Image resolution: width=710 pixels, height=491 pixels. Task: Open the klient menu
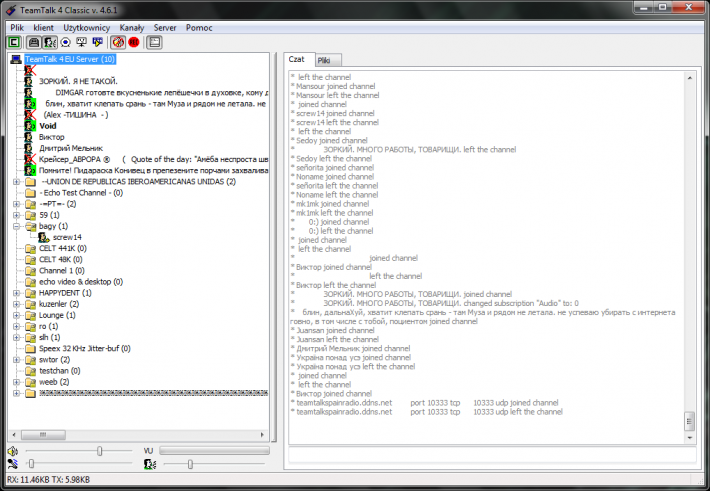[x=43, y=28]
